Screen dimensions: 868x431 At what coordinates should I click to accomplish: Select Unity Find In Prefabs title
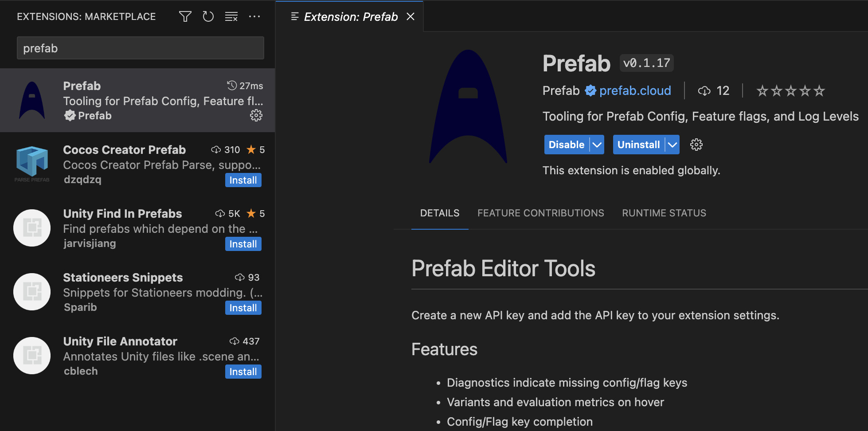(x=122, y=214)
